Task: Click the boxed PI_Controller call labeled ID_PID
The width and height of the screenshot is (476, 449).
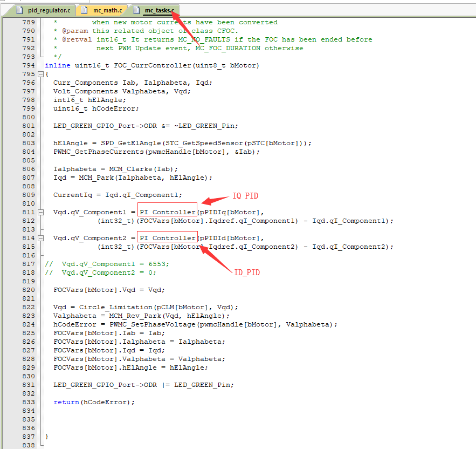Action: pos(167,237)
